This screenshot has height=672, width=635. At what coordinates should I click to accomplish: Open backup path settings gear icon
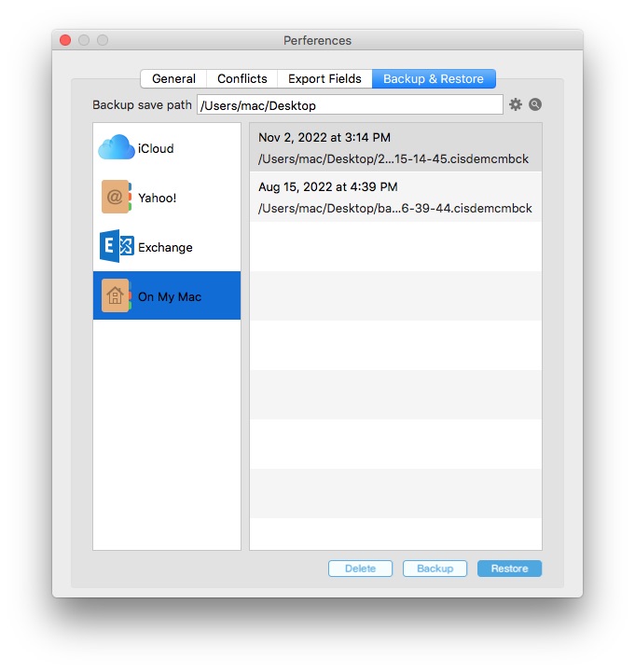pyautogui.click(x=516, y=105)
